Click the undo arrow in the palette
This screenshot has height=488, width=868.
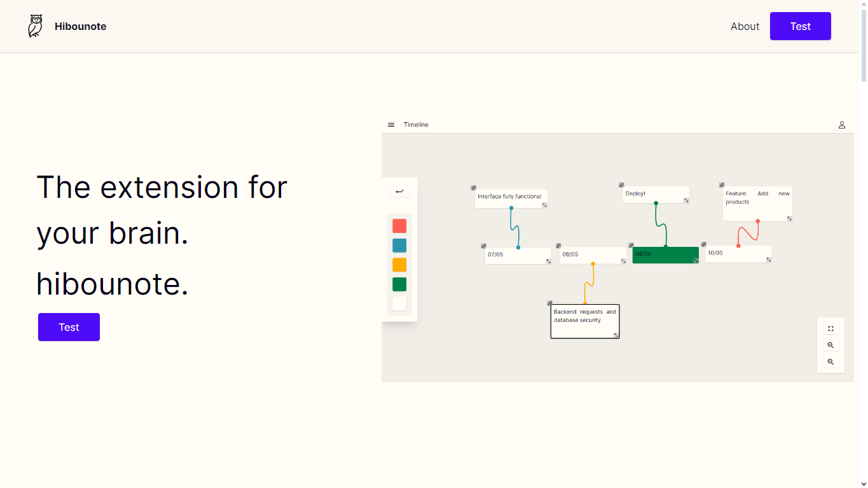click(399, 192)
